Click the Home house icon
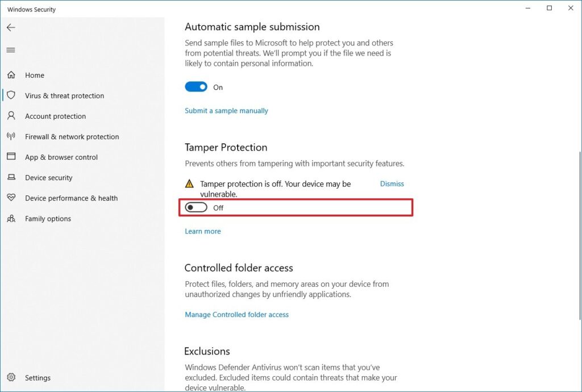Image resolution: width=582 pixels, height=392 pixels. 11,75
